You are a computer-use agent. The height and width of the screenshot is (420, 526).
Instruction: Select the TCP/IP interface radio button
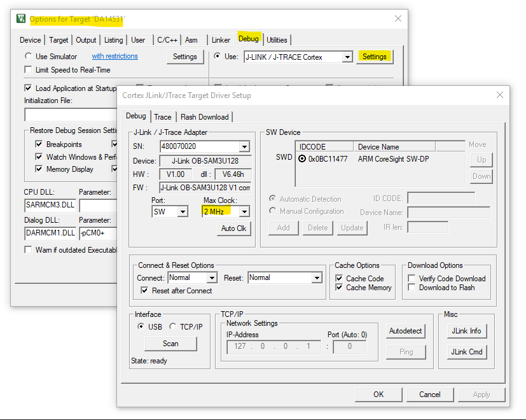[x=173, y=326]
